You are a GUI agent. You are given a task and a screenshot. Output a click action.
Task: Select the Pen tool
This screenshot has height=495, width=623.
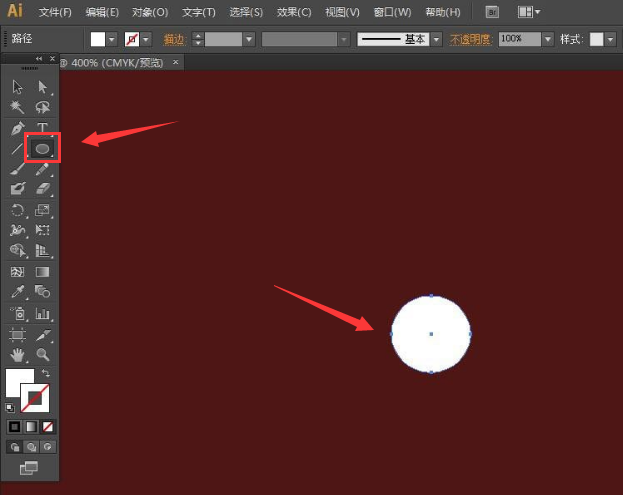click(17, 128)
